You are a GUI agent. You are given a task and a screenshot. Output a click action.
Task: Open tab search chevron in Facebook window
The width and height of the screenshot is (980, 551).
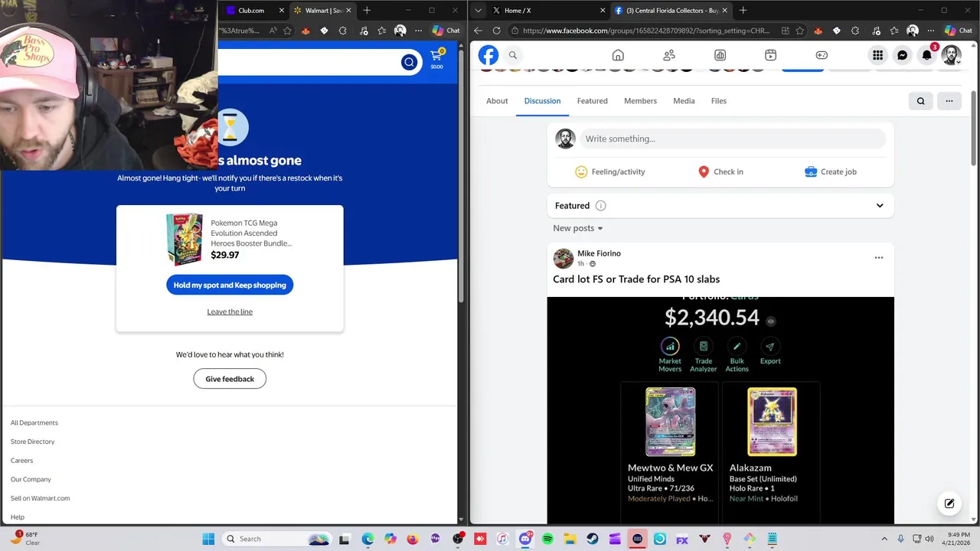point(478,10)
